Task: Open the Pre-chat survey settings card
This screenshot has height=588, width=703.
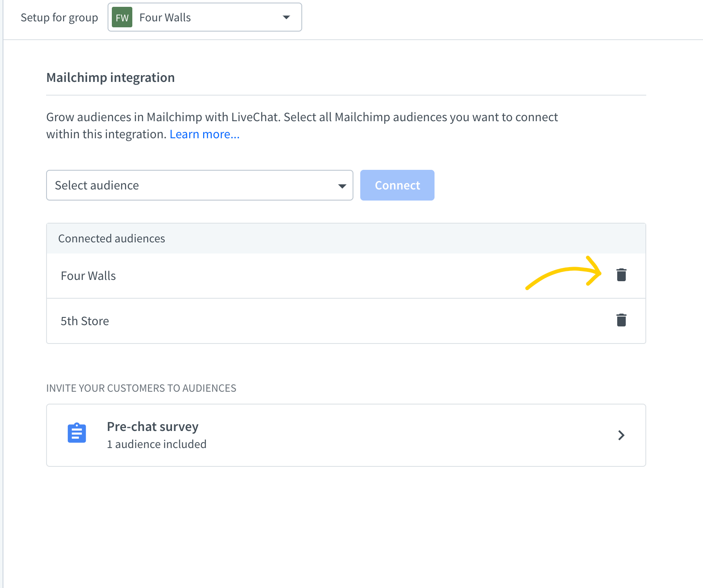Action: (x=346, y=435)
